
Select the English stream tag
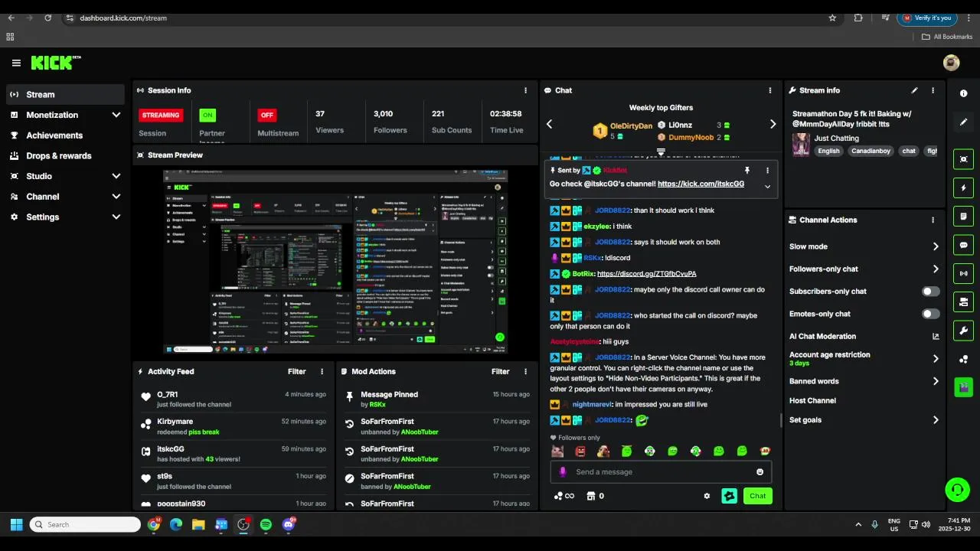(828, 151)
